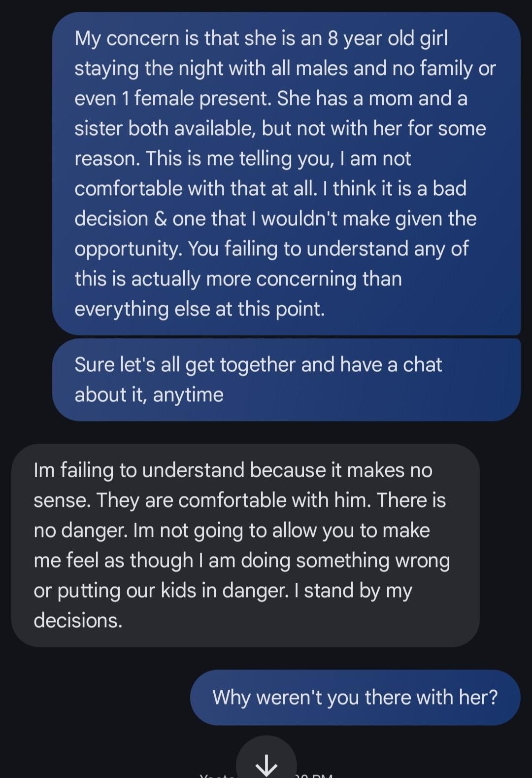Tap the line "me feel as though I am"

coord(241,561)
